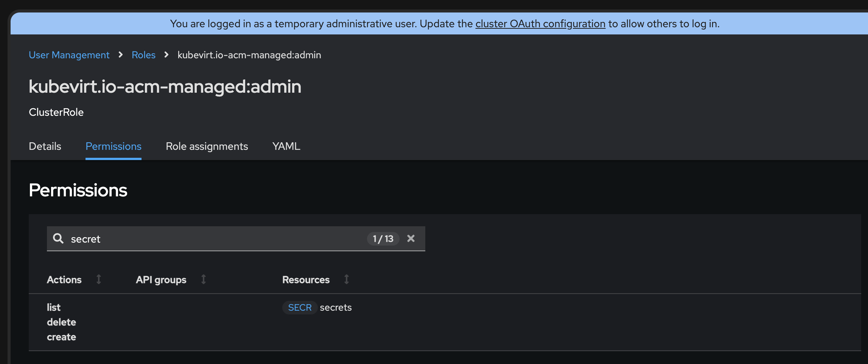This screenshot has height=364, width=868.
Task: Open the Details tab
Action: pyautogui.click(x=45, y=146)
